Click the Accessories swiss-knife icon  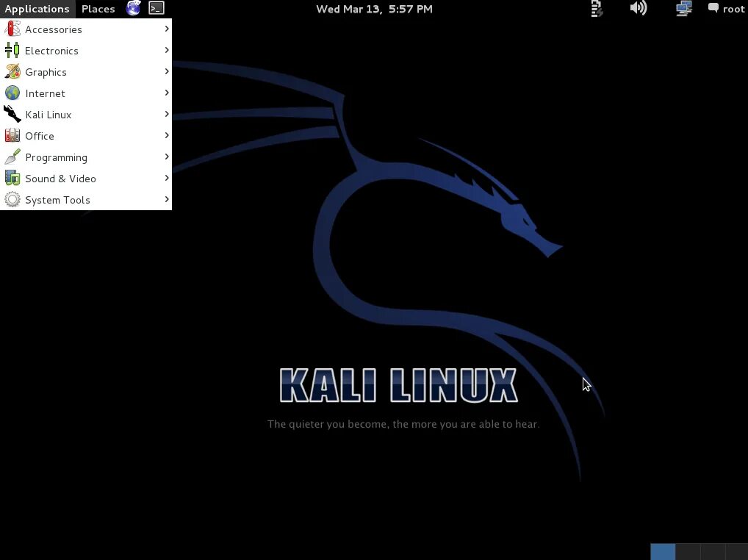12,29
